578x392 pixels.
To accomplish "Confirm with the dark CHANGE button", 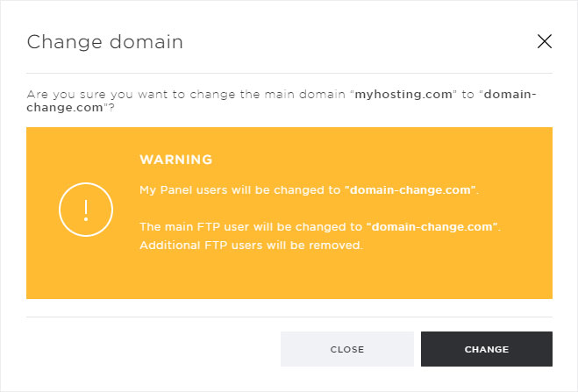I will pyautogui.click(x=487, y=349).
